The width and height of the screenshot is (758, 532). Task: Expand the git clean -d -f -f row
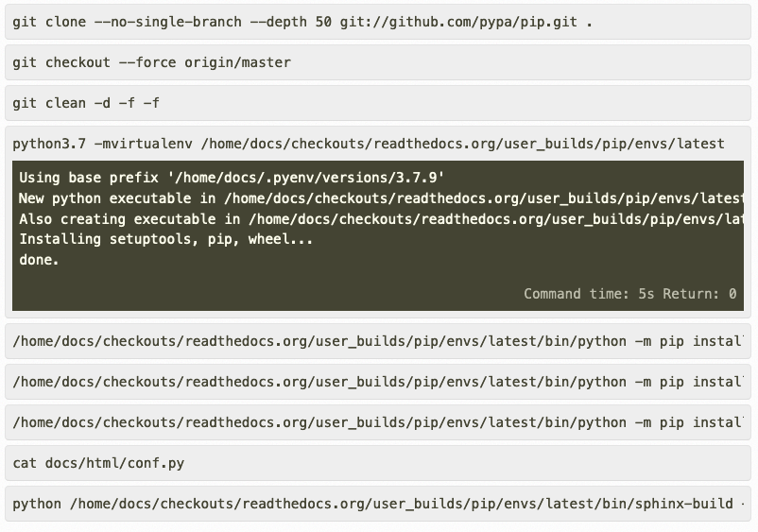tap(377, 103)
